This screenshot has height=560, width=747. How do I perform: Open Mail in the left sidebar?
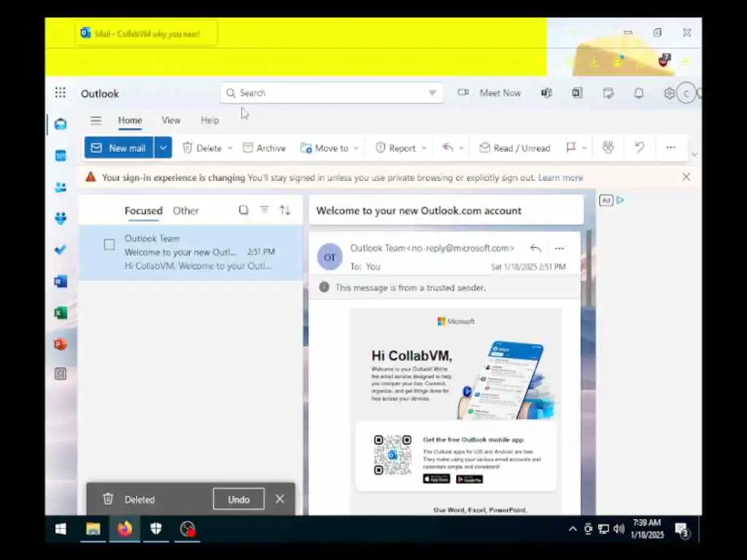click(61, 124)
